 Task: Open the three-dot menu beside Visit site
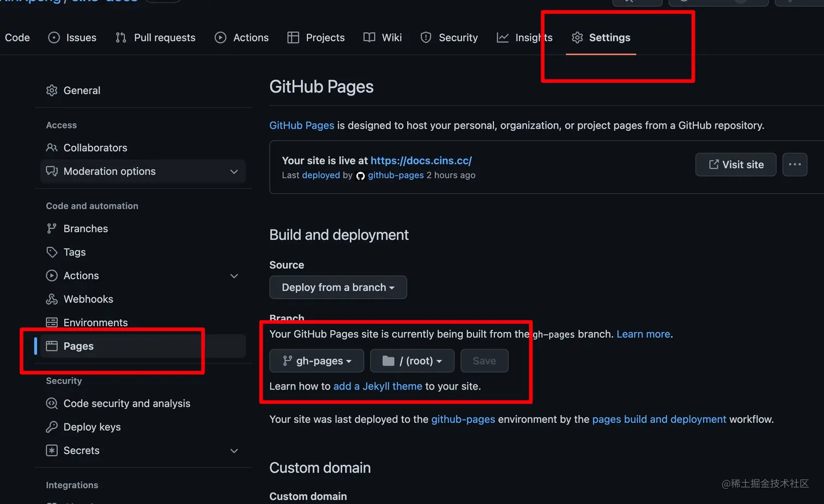point(795,165)
